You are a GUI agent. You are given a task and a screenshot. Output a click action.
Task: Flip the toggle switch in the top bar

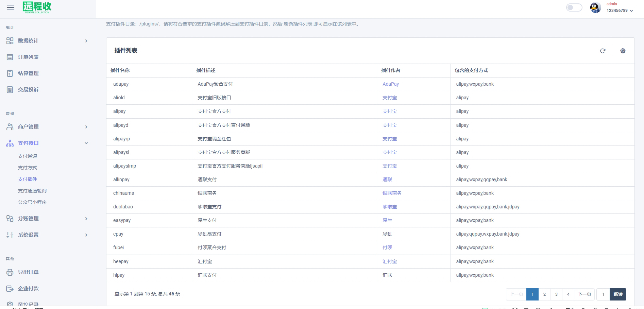click(574, 7)
